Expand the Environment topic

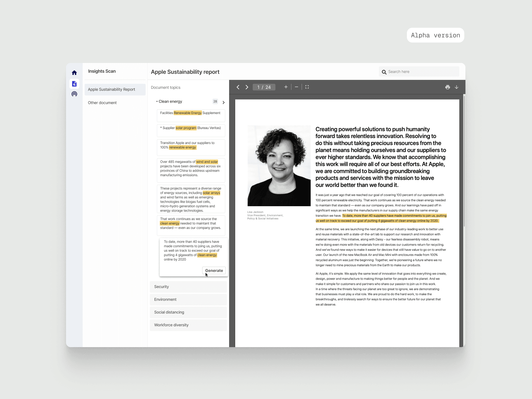(188, 300)
